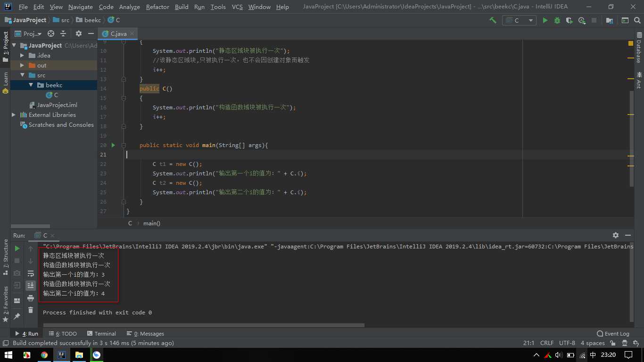This screenshot has height=362, width=644.
Task: Hide the Project tool window
Action: coord(91,33)
